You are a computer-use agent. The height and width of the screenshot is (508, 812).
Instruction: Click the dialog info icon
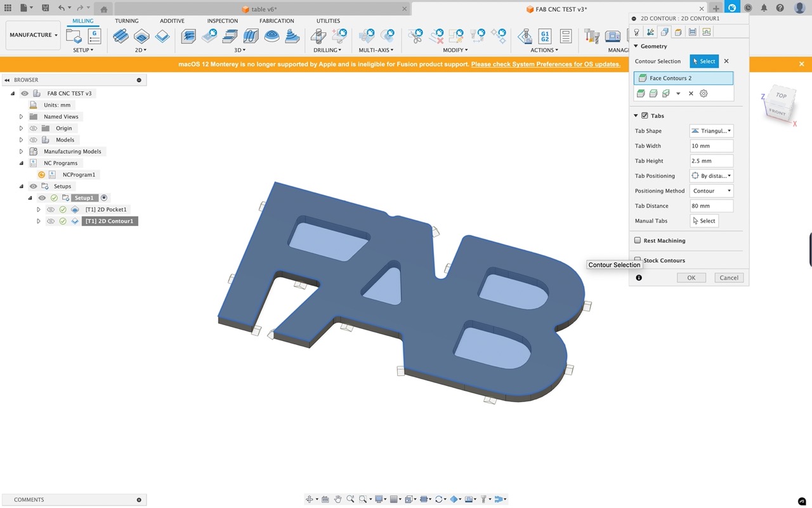pos(639,277)
